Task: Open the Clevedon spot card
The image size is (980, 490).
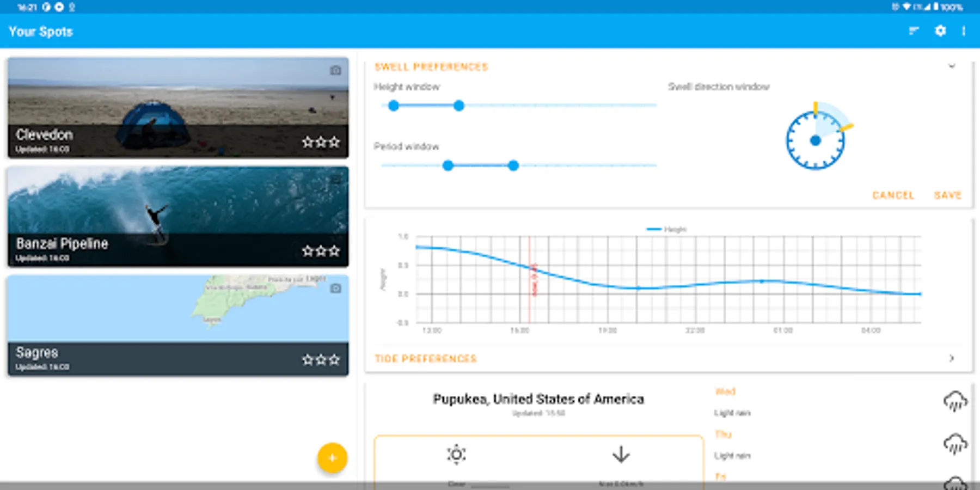Action: tap(178, 108)
